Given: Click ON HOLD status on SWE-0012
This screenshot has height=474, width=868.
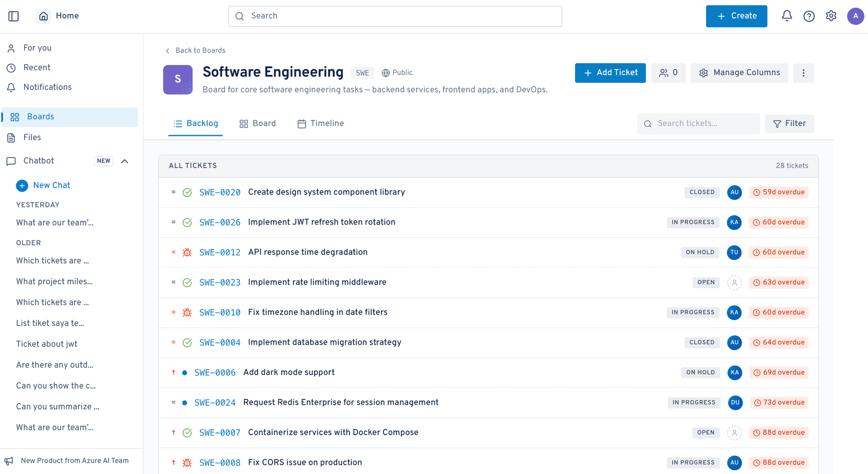Looking at the screenshot, I should point(700,253).
